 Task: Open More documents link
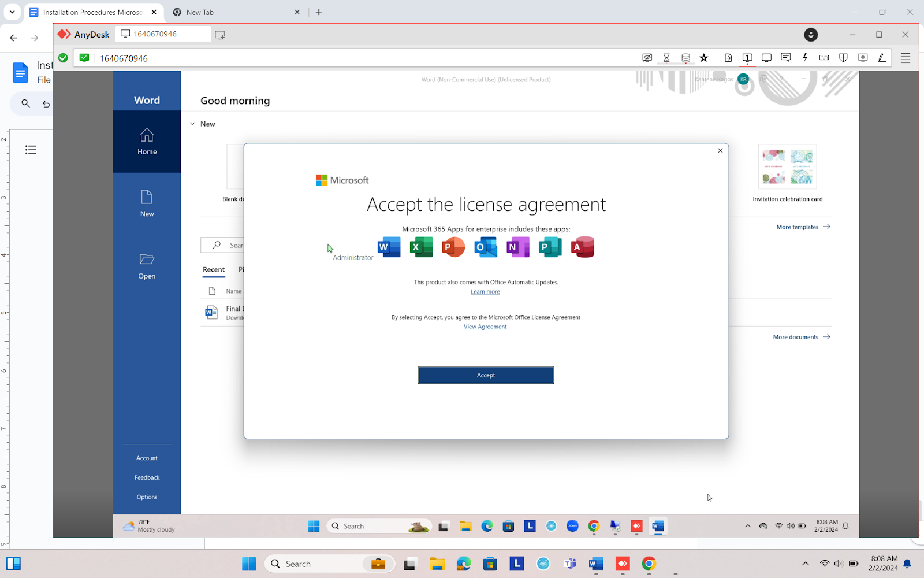click(x=802, y=337)
